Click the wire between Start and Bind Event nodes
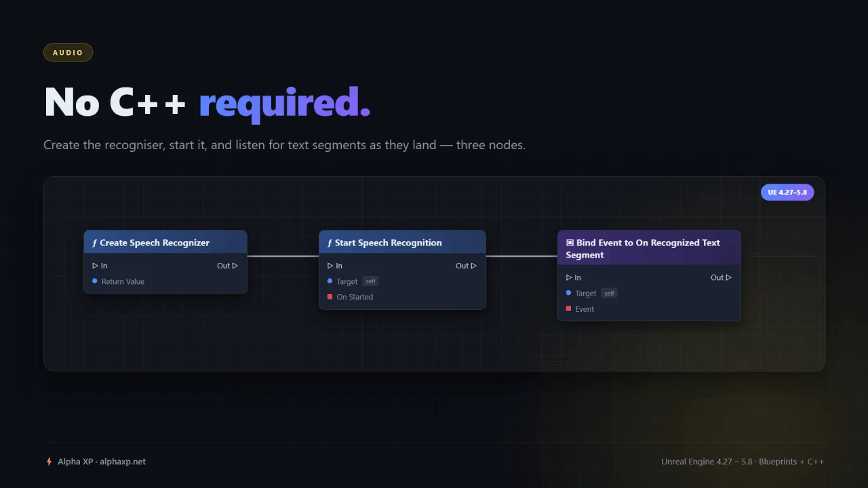This screenshot has height=488, width=868. point(521,256)
